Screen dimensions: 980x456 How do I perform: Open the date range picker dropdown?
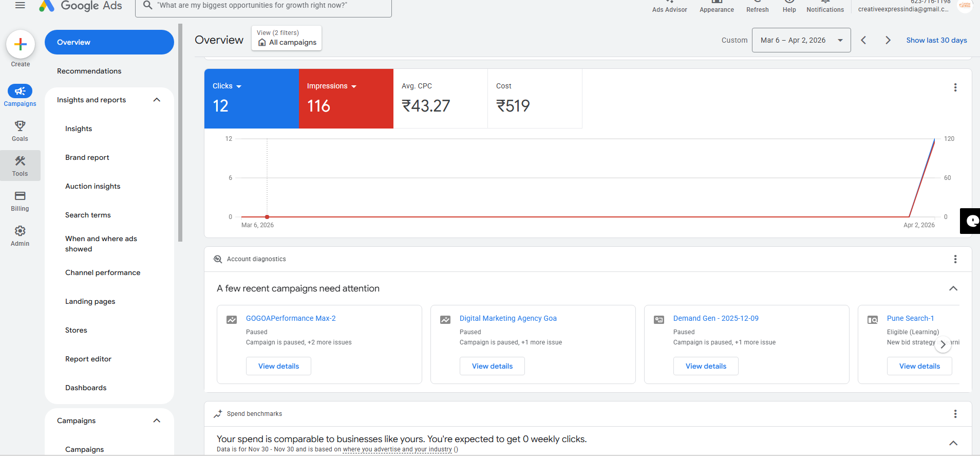click(x=801, y=40)
